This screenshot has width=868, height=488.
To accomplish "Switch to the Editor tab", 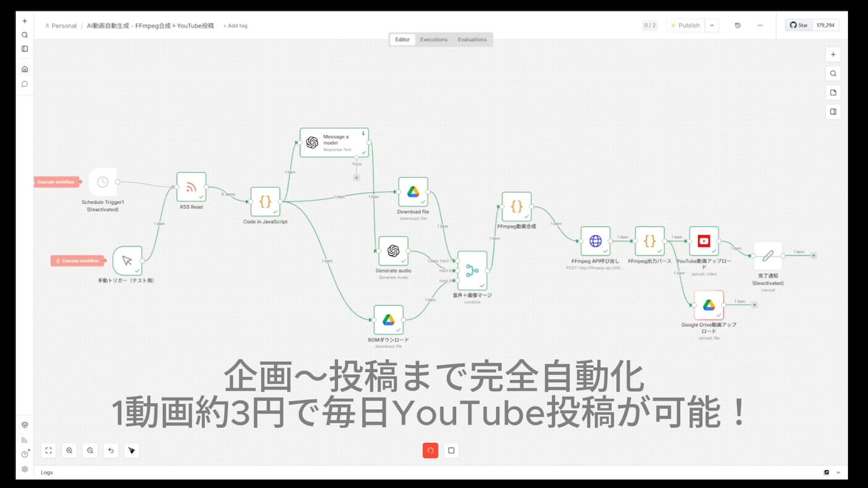I will tap(403, 40).
